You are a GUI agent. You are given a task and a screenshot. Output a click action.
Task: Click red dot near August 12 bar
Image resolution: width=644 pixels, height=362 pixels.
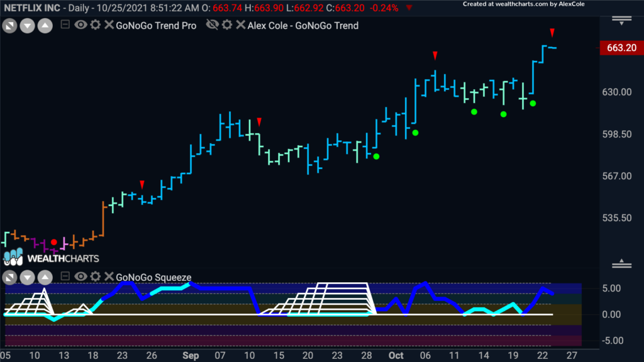click(x=54, y=242)
